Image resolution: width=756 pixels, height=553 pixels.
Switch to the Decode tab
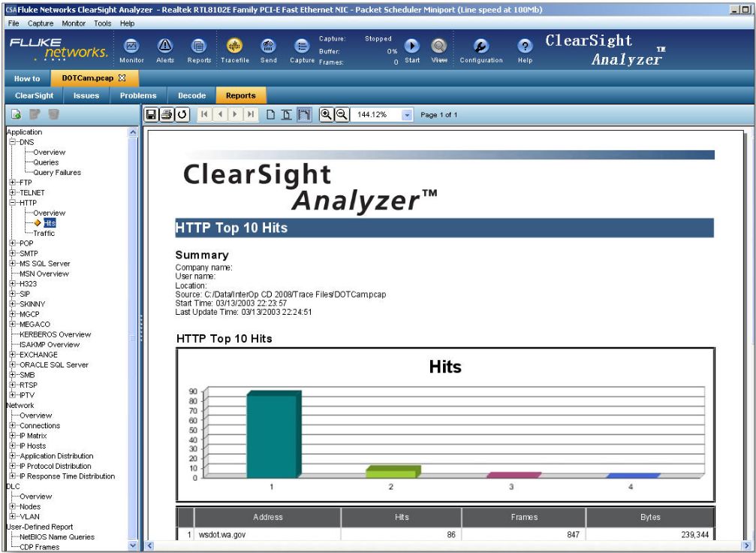pos(191,95)
